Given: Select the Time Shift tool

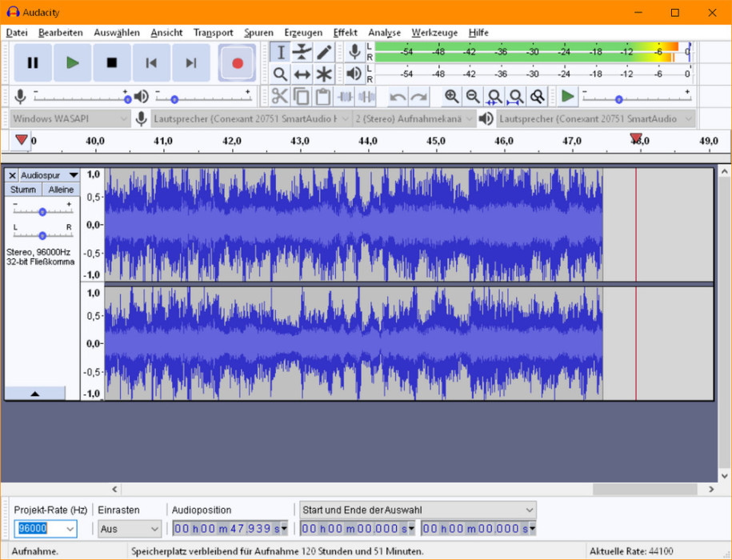Looking at the screenshot, I should pos(302,74).
